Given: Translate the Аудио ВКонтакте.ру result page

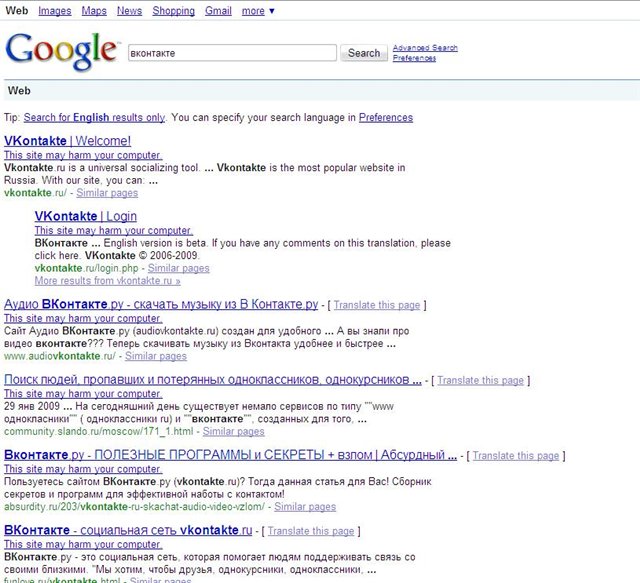Looking at the screenshot, I should [377, 305].
